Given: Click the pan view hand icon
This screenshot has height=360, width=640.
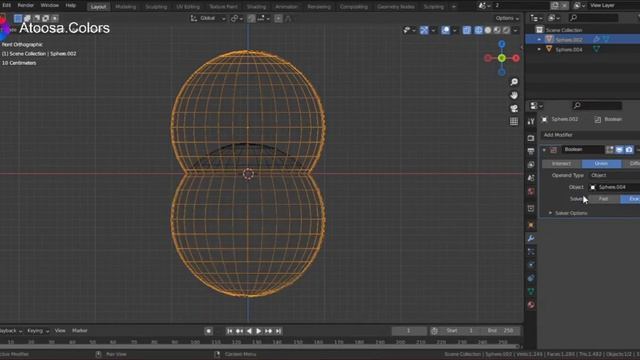Looking at the screenshot, I should tap(514, 95).
